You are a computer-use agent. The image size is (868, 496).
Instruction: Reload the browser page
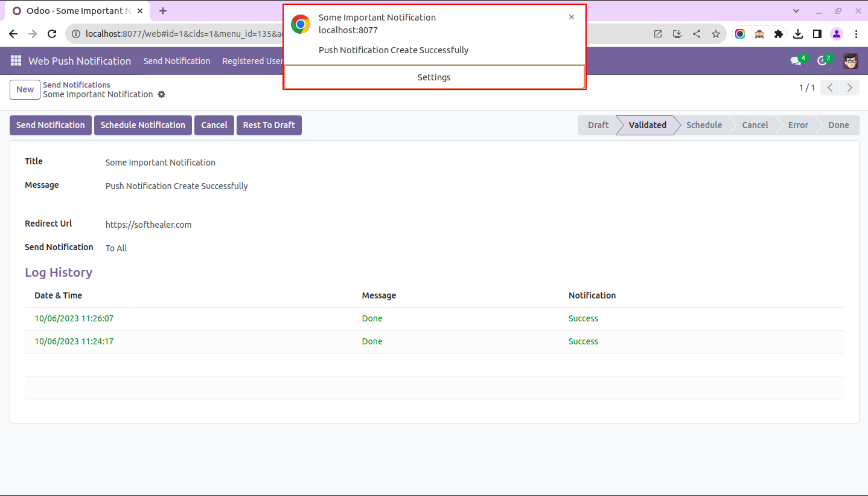52,34
